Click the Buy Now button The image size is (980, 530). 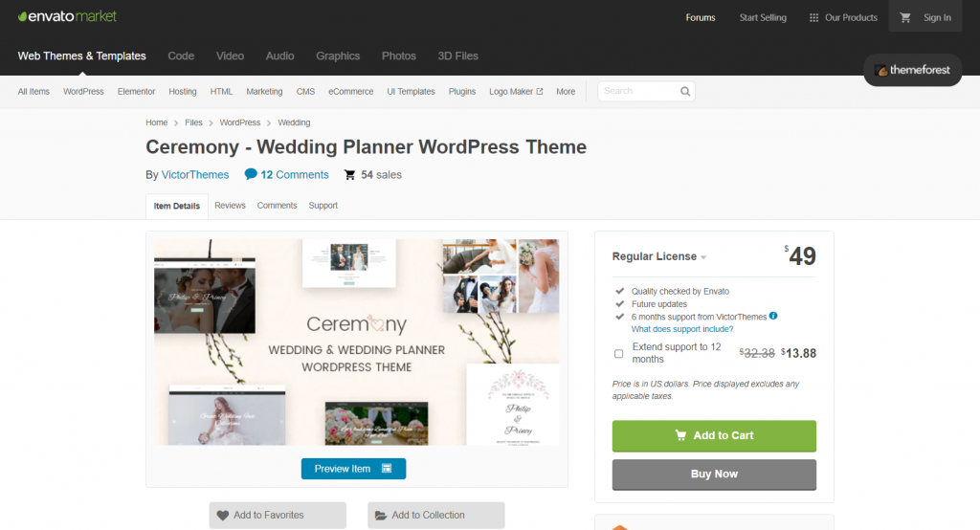(x=714, y=475)
